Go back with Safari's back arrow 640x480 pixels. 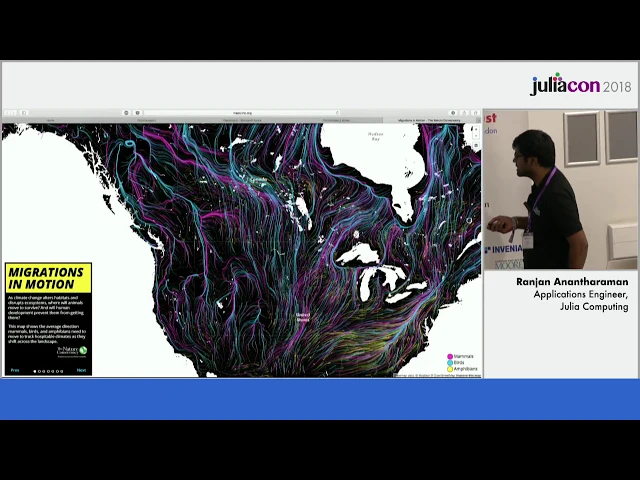(8, 113)
